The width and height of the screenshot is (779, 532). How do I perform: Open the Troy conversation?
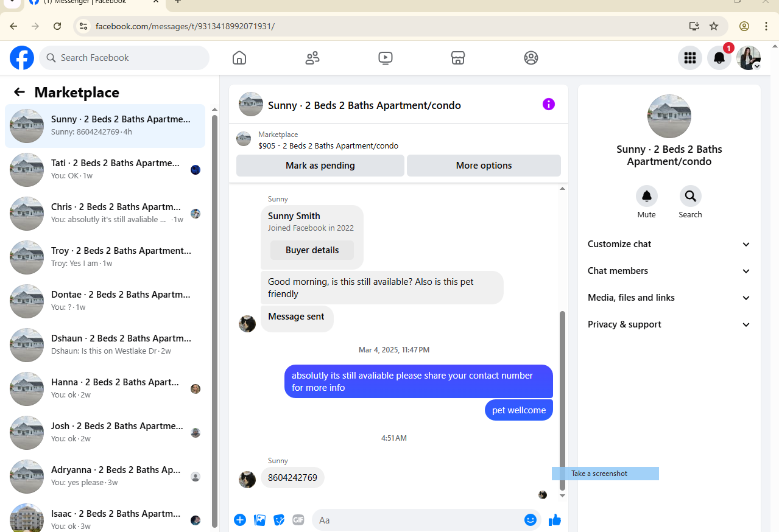[105, 257]
